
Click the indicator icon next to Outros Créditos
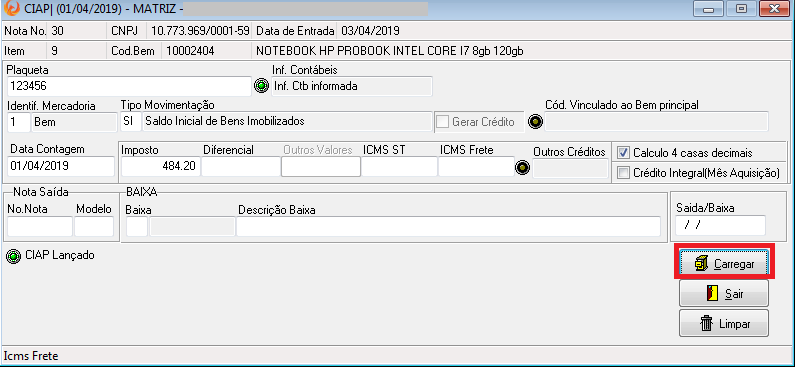coord(523,167)
